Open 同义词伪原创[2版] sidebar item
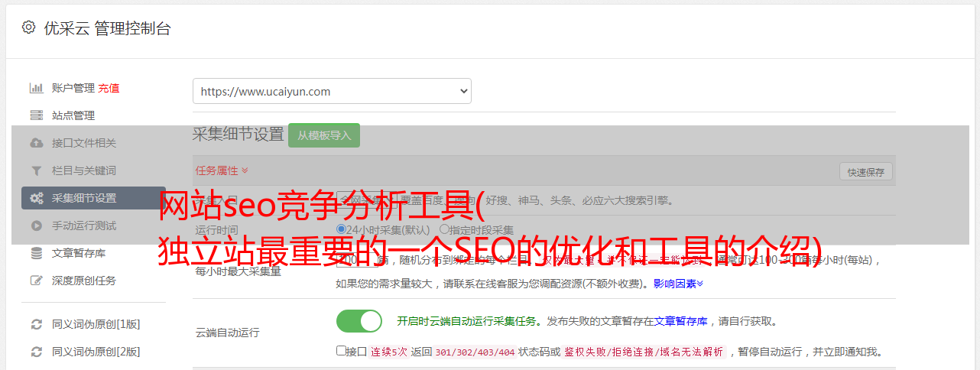980x370 pixels. click(x=96, y=352)
